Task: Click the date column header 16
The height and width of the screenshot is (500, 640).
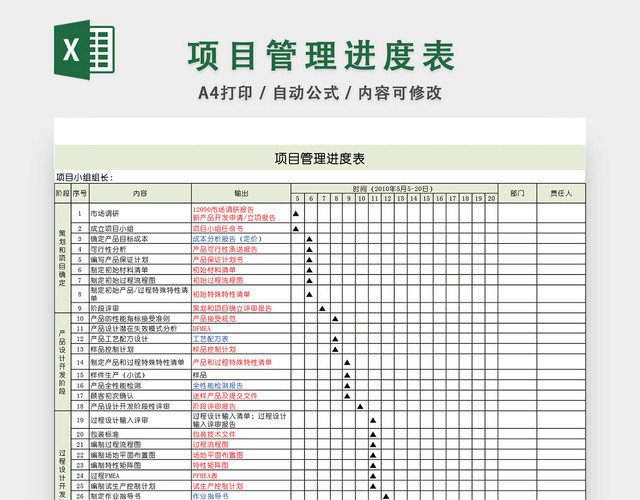Action: tap(440, 198)
